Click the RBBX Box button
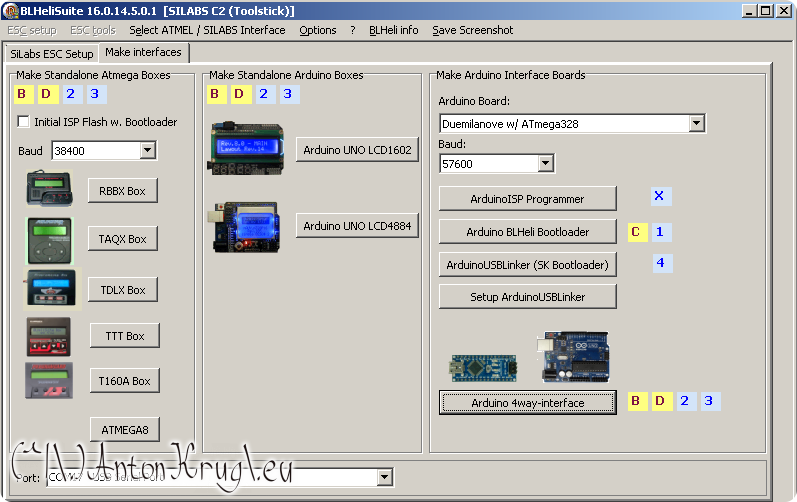 pos(122,191)
